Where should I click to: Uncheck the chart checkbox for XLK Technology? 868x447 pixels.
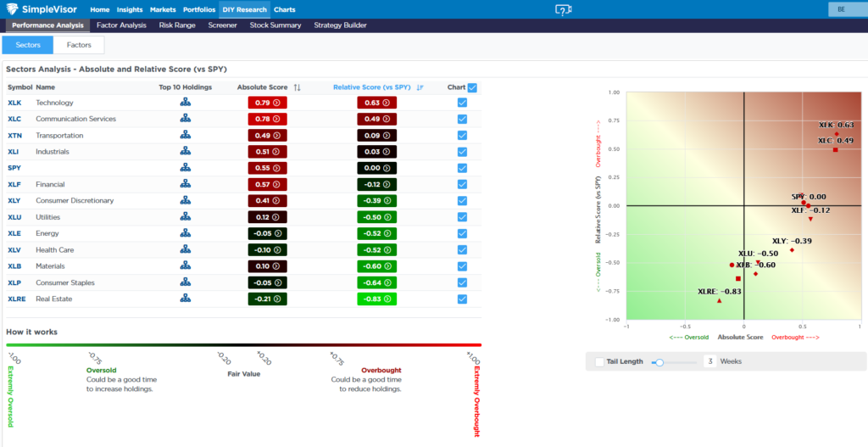(x=462, y=103)
